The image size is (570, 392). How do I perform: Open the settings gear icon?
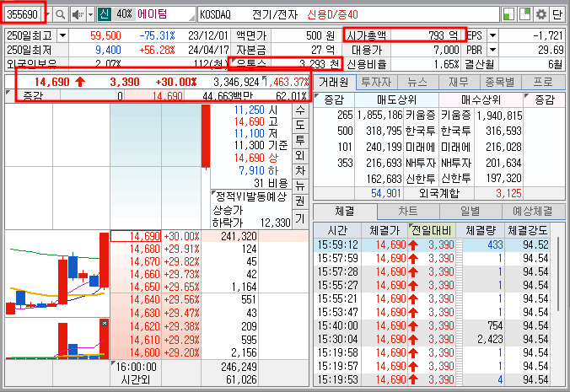[541, 14]
